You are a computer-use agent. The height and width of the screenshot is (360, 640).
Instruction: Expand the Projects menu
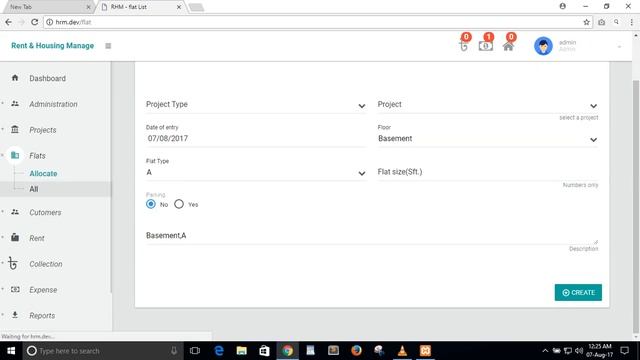click(43, 130)
